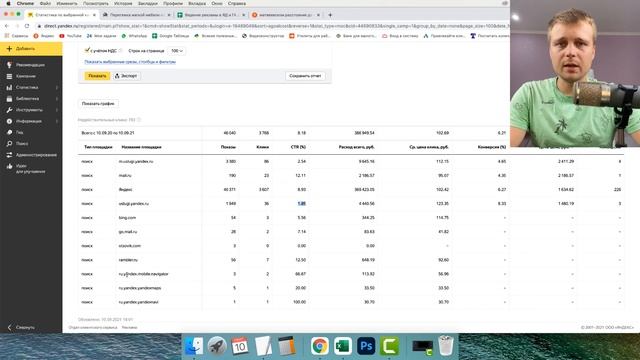640x360 pixels.
Task: Sort by Конверсия (%) column header
Action: [x=491, y=147]
